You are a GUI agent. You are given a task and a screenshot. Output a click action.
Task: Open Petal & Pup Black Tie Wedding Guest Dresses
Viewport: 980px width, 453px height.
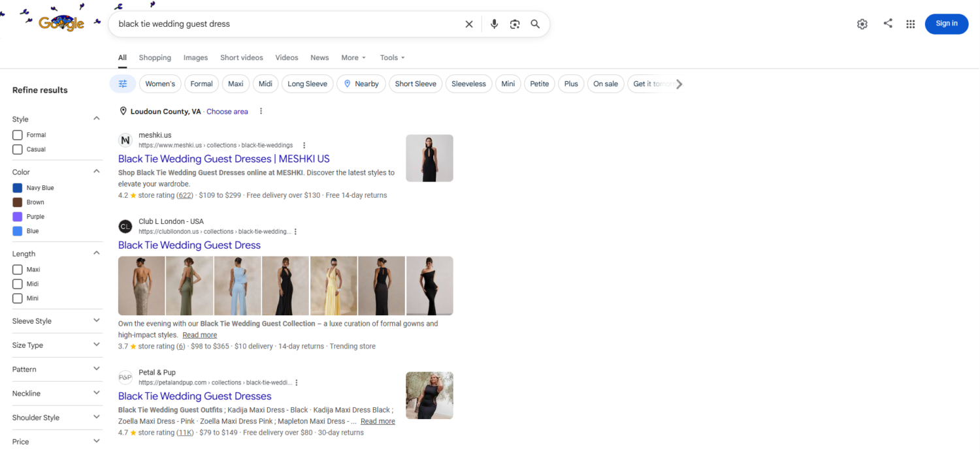tap(195, 396)
